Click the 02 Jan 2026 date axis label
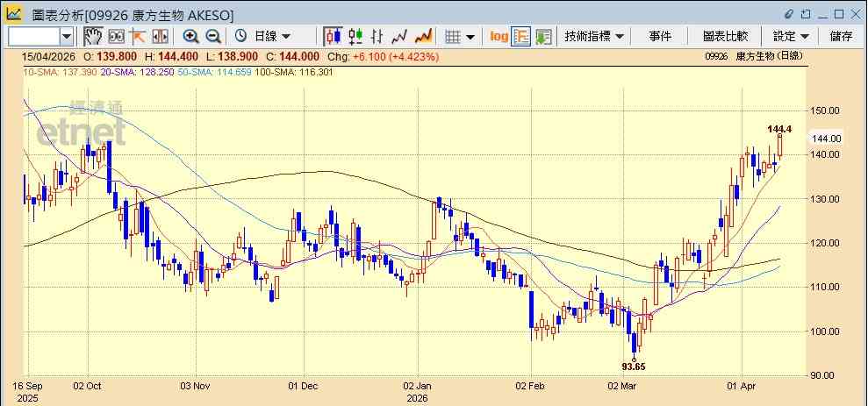The height and width of the screenshot is (406, 868). [x=418, y=392]
